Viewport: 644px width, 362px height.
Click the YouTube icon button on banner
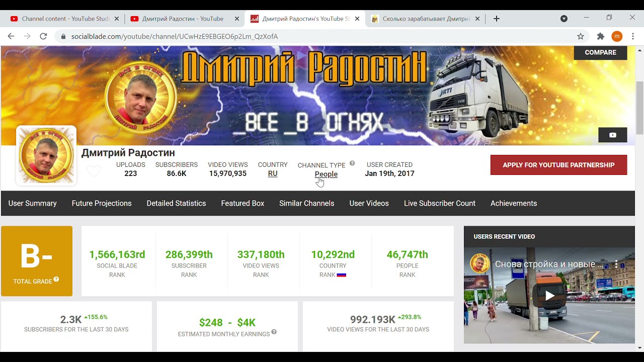[x=612, y=135]
